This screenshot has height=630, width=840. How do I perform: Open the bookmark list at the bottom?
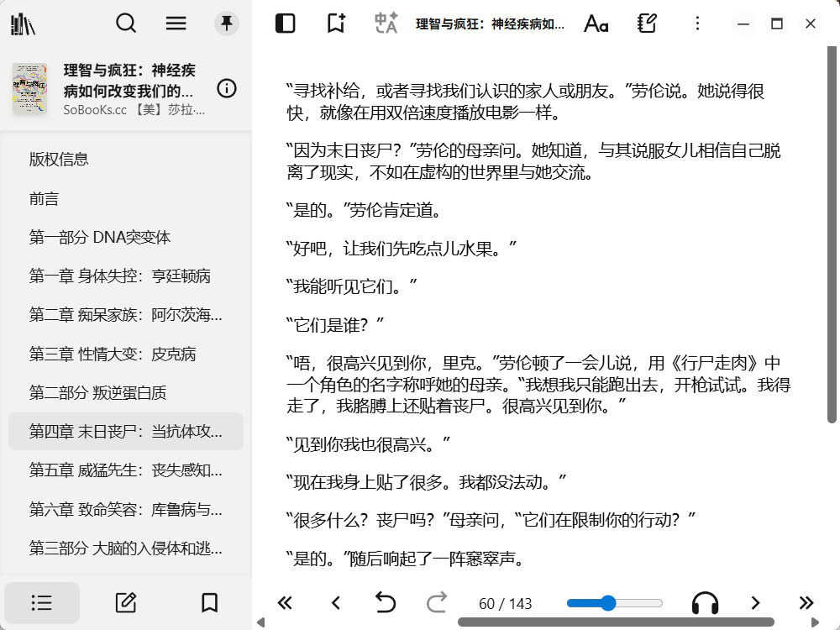[x=209, y=602]
